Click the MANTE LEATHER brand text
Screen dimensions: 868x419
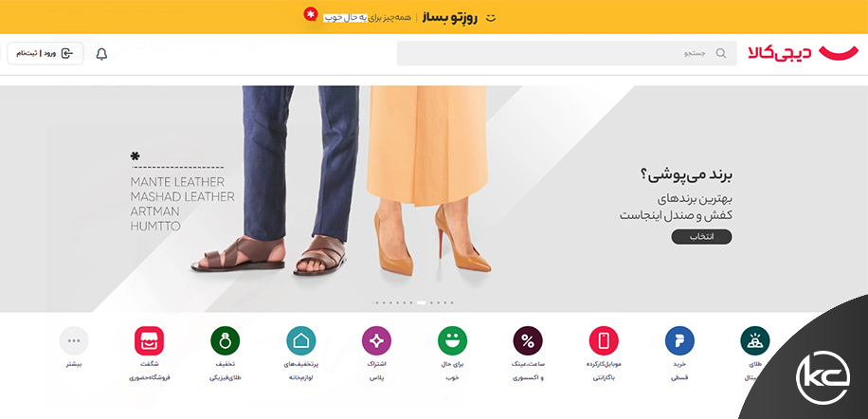(x=177, y=182)
